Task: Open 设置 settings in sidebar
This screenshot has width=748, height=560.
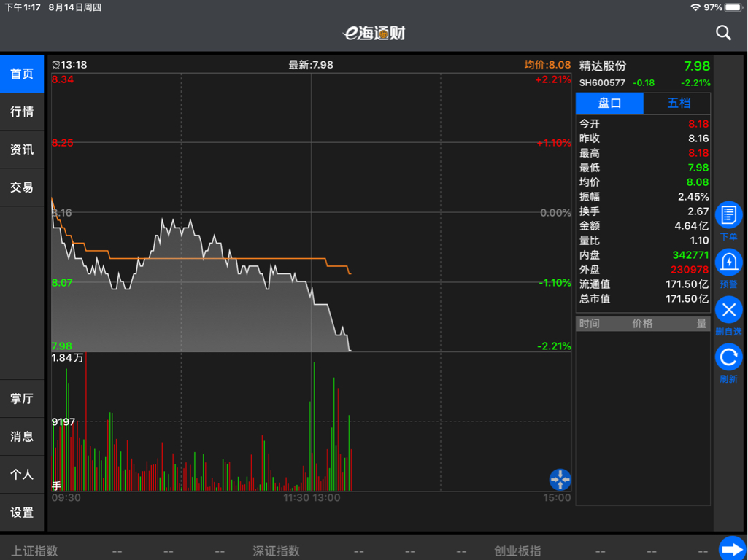Action: 22,513
